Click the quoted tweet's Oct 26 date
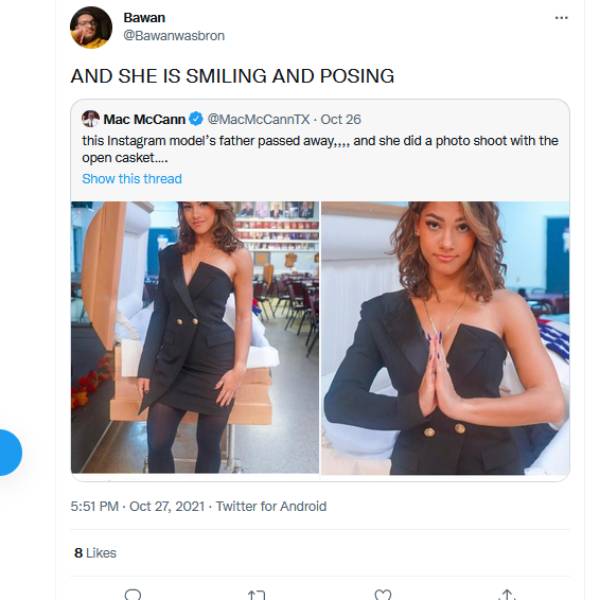This screenshot has height=600, width=600. 340,119
